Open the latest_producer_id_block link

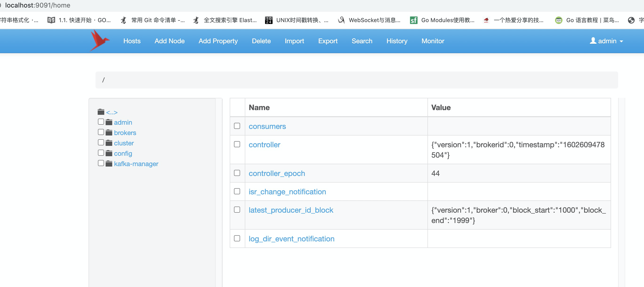291,210
